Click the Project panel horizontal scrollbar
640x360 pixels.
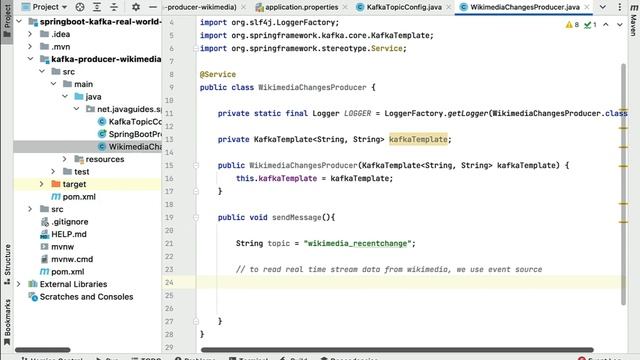point(43,350)
